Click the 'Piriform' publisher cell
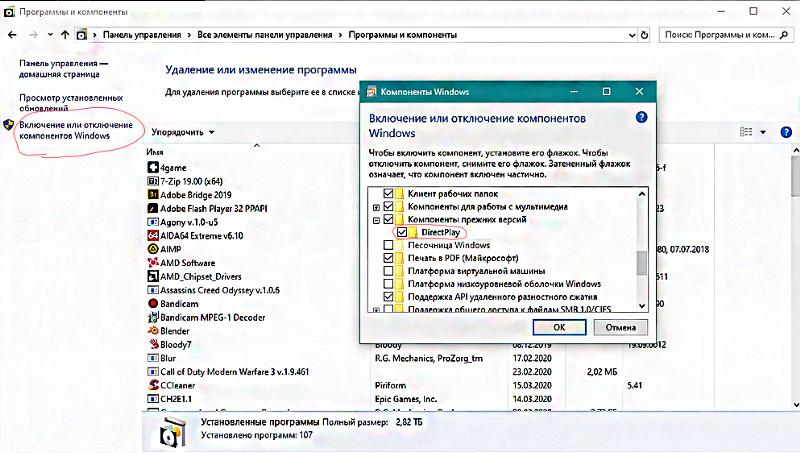This screenshot has width=800, height=453. 390,385
